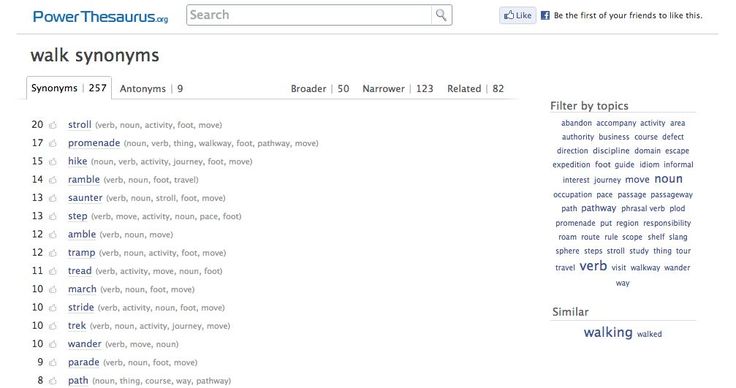
Task: Filter by the authority topic
Action: coord(578,137)
